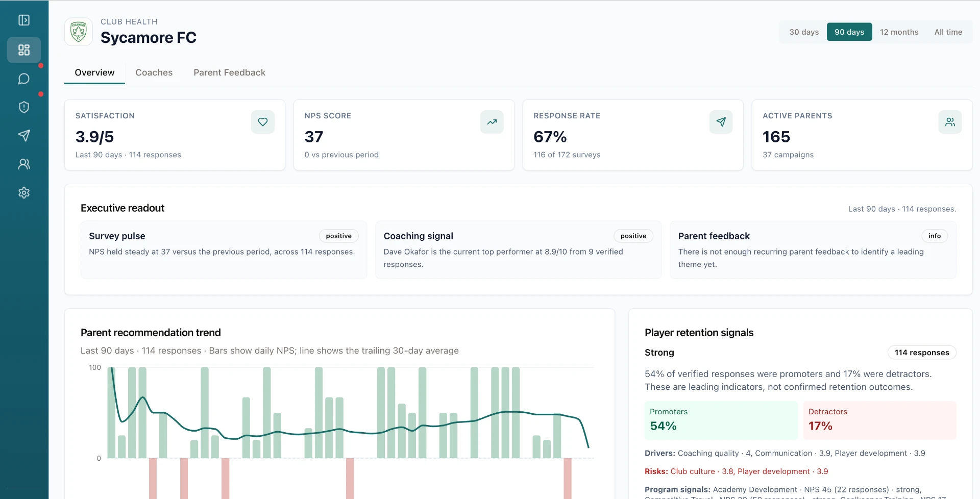Click the Strong retention status label
Screen dimensions: 980x499
pyautogui.click(x=659, y=353)
